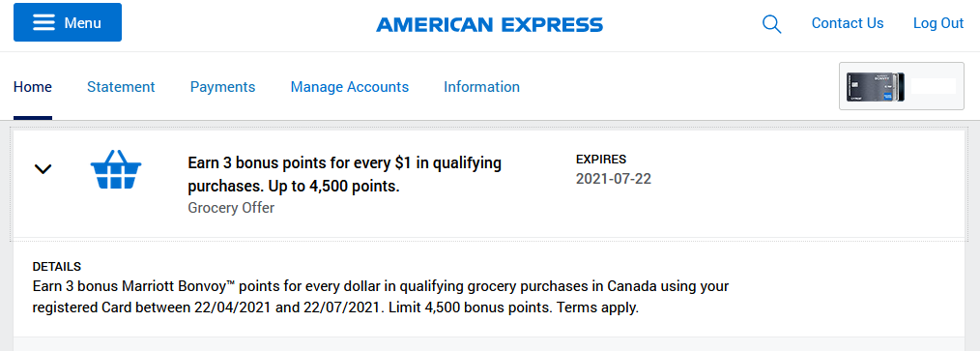The width and height of the screenshot is (980, 351).
Task: Click the expiry date 2021-07-22
Action: [613, 179]
